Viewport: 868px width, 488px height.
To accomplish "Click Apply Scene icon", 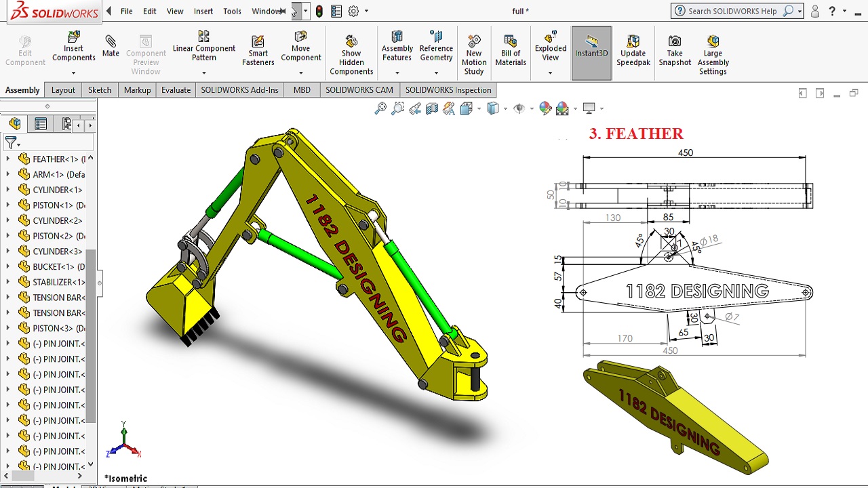I will pos(562,108).
